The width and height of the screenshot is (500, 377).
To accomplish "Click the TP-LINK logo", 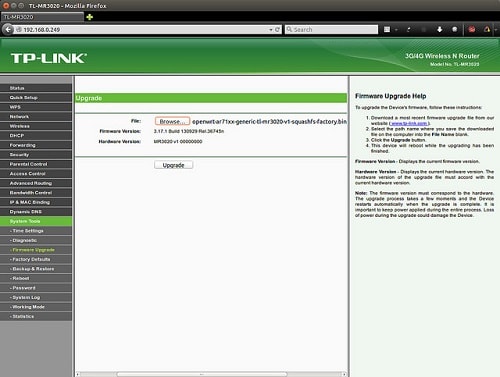I will 49,58.
